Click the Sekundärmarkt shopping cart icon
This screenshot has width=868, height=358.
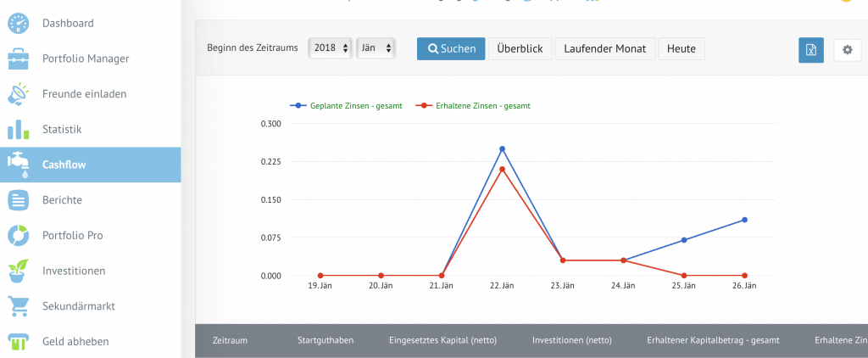tap(19, 306)
